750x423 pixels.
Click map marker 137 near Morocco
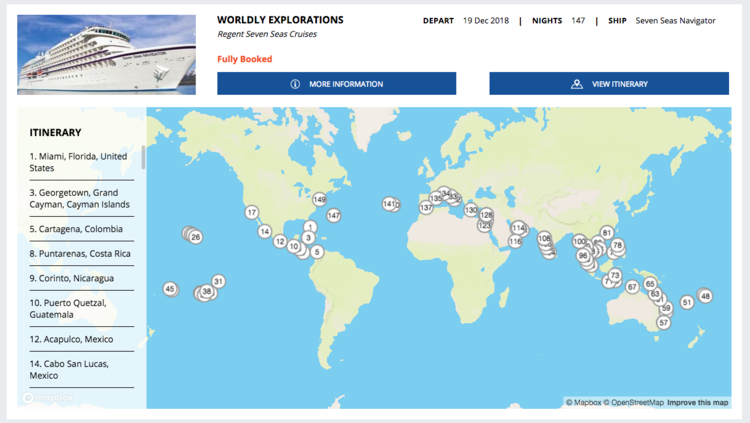(426, 207)
